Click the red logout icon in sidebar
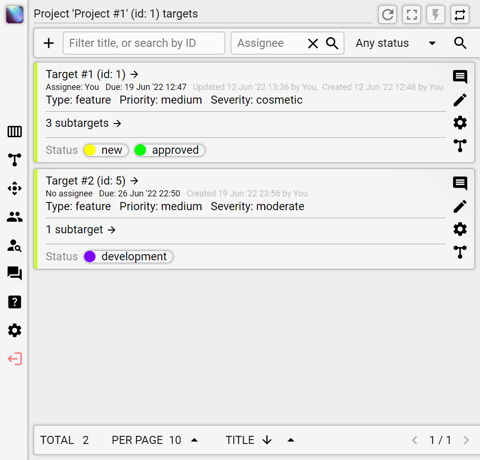 [15, 359]
